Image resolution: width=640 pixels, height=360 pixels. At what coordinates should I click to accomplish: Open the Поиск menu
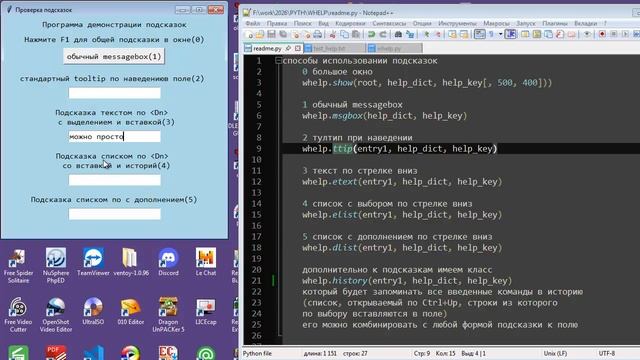point(302,23)
